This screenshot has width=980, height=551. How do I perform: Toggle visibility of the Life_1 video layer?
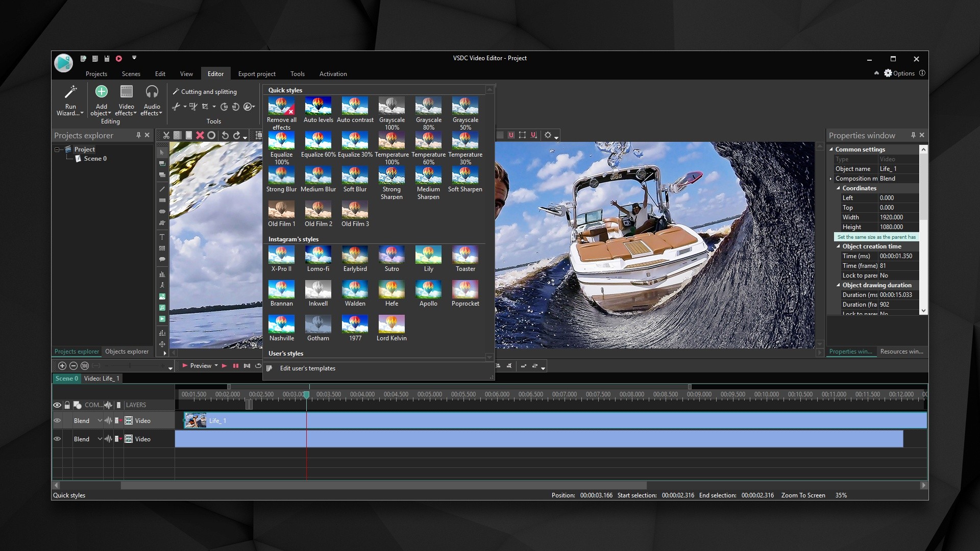(x=57, y=421)
